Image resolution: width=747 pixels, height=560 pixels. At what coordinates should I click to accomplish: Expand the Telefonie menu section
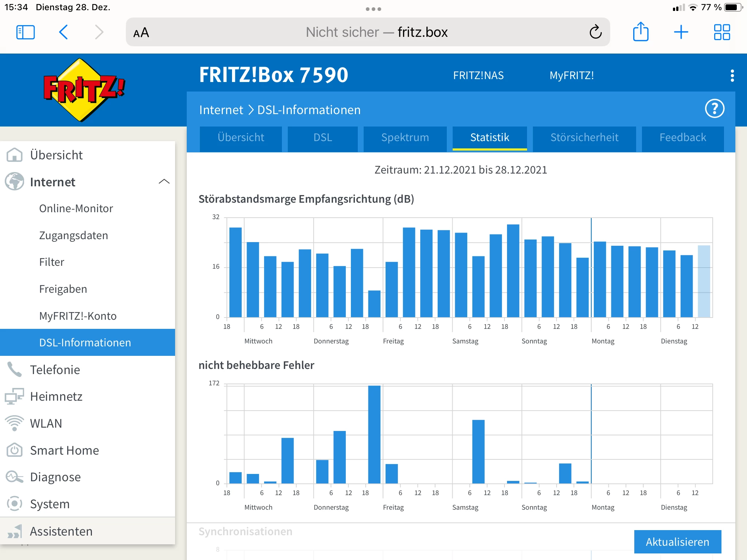click(x=55, y=370)
